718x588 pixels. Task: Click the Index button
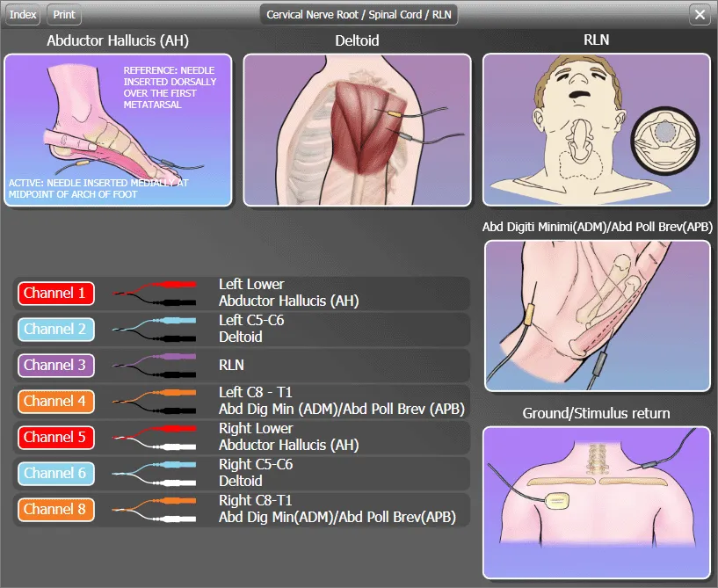[24, 15]
